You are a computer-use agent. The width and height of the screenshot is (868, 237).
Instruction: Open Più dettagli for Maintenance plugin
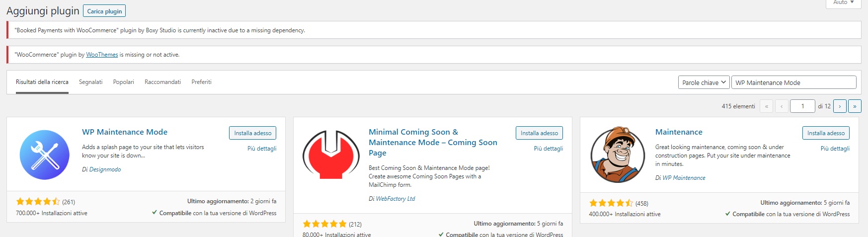pos(835,149)
